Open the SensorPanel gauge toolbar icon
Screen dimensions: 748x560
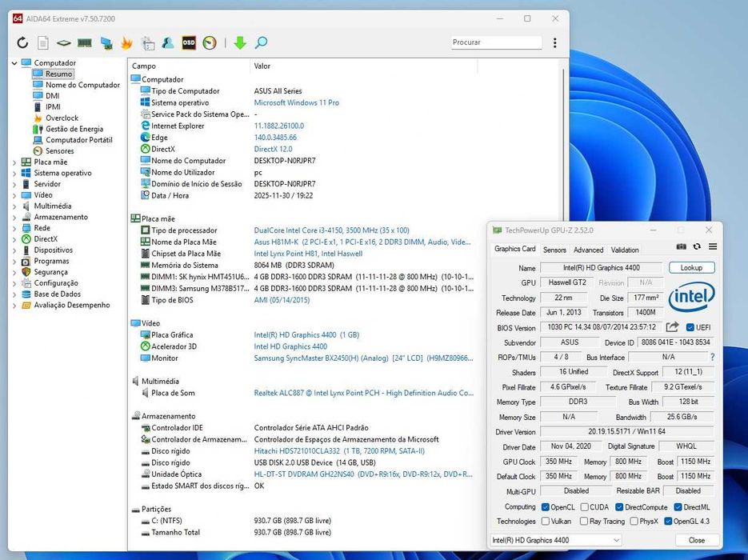click(x=210, y=43)
